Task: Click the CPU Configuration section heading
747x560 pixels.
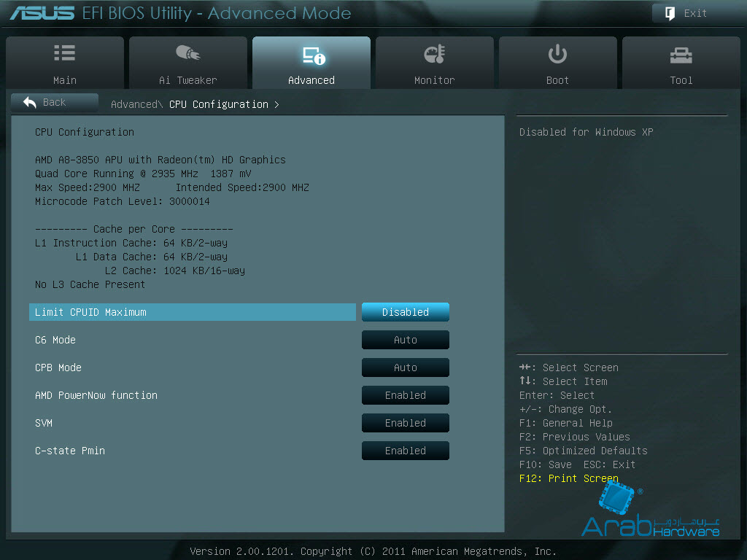Action: [85, 132]
